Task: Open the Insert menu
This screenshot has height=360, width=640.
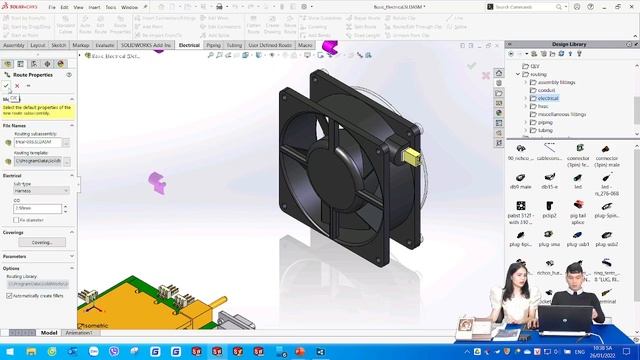Action: tap(94, 7)
